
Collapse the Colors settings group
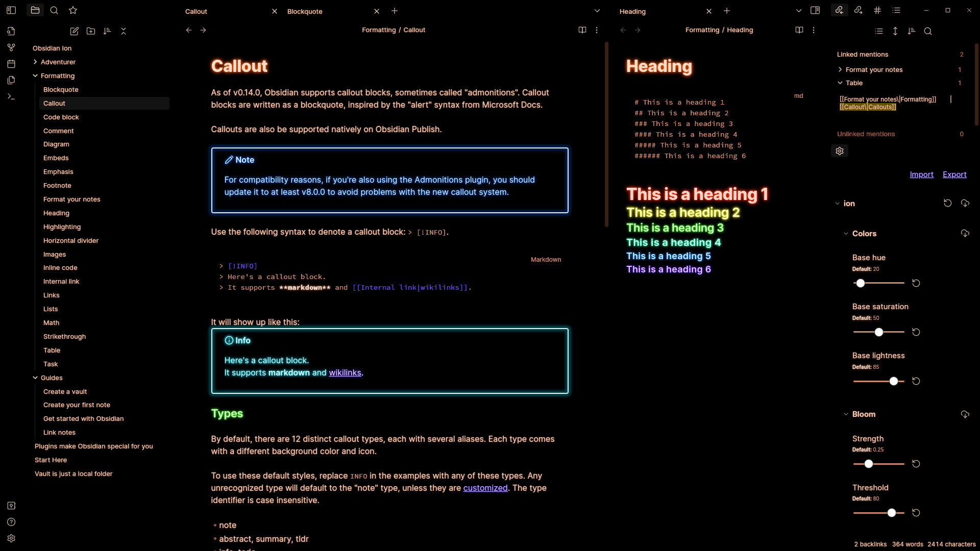(x=846, y=234)
